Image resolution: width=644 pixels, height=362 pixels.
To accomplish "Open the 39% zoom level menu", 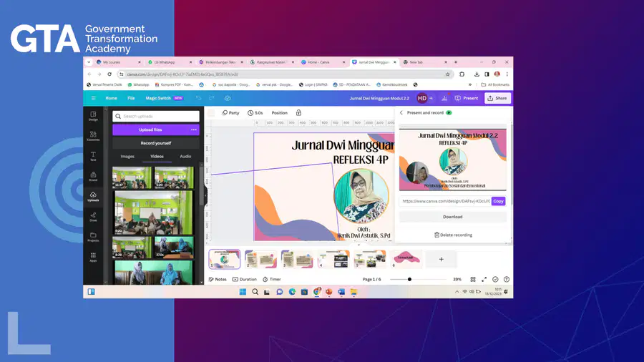I will click(x=457, y=279).
